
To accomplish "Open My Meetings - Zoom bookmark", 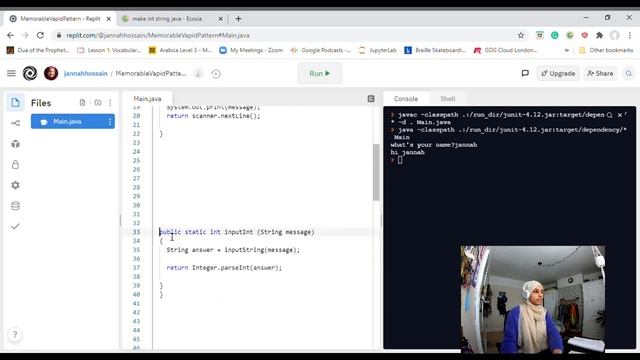I will click(251, 50).
